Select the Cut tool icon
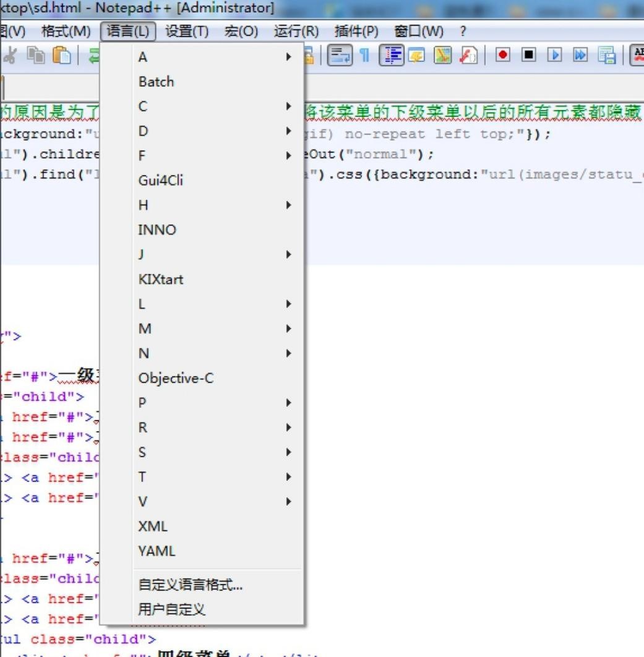This screenshot has width=644, height=657. click(x=11, y=56)
